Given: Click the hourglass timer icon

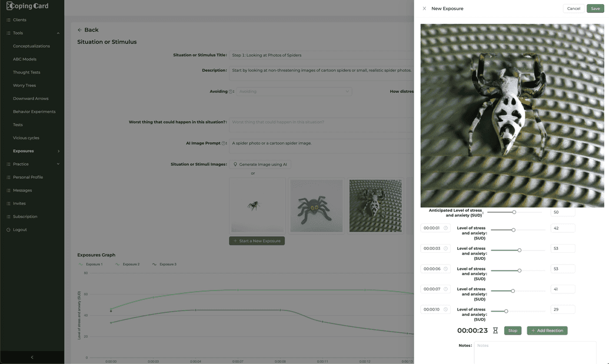Looking at the screenshot, I should pos(495,330).
